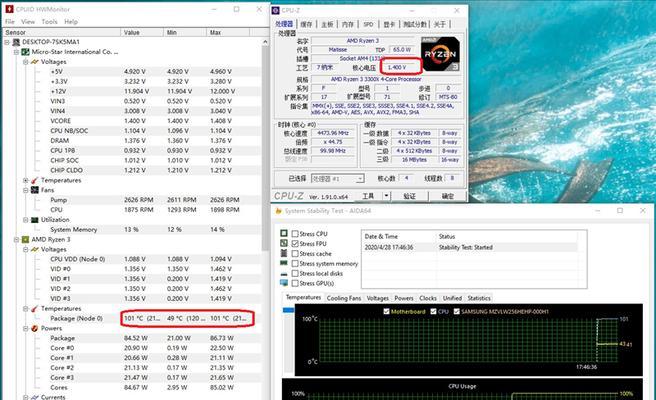656x400 pixels.
Task: Collapse the Powers node in HWMonitor
Action: pyautogui.click(x=26, y=328)
